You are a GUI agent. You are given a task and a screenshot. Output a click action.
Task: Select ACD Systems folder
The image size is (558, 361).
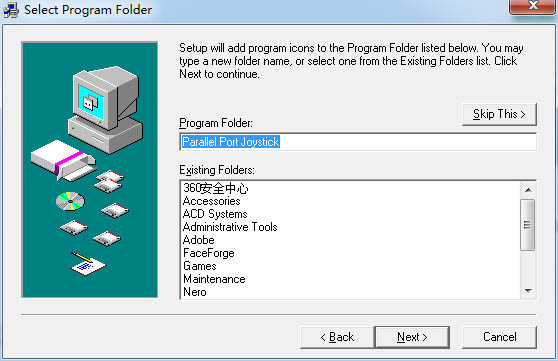215,214
